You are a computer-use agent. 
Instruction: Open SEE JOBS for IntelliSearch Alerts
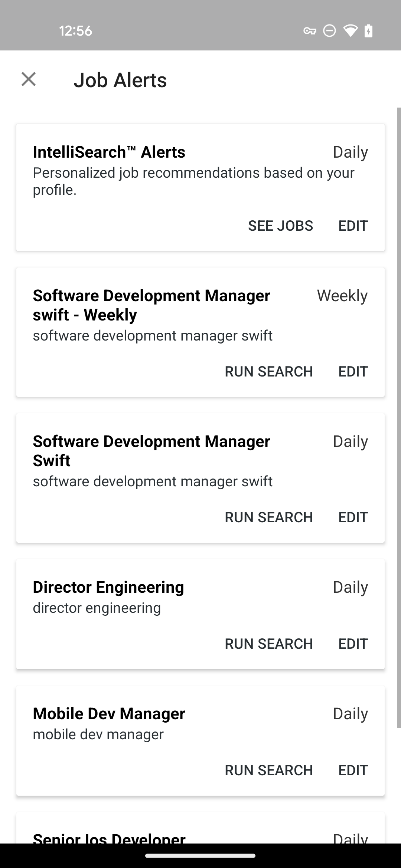280,226
